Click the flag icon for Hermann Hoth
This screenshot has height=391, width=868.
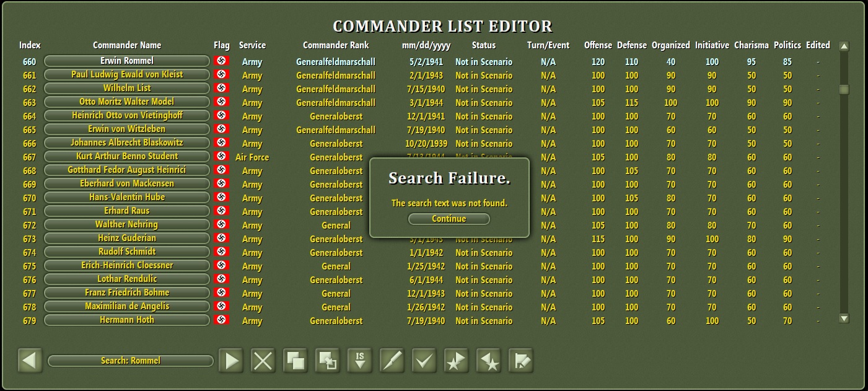222,320
